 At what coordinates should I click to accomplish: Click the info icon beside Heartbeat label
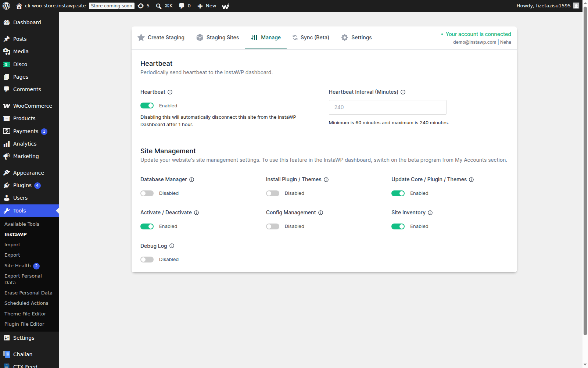tap(170, 92)
